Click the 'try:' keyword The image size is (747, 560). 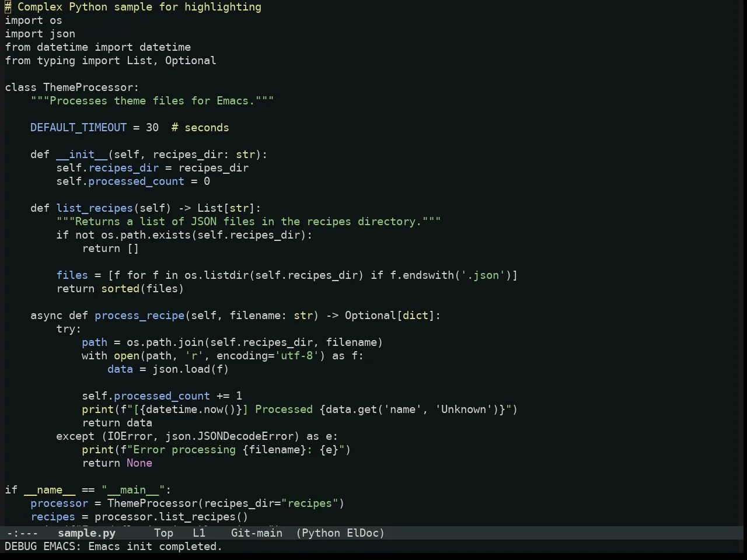coord(69,329)
